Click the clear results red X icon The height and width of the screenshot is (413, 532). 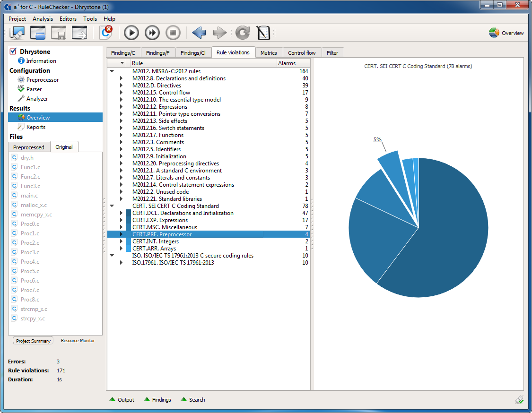coord(106,33)
